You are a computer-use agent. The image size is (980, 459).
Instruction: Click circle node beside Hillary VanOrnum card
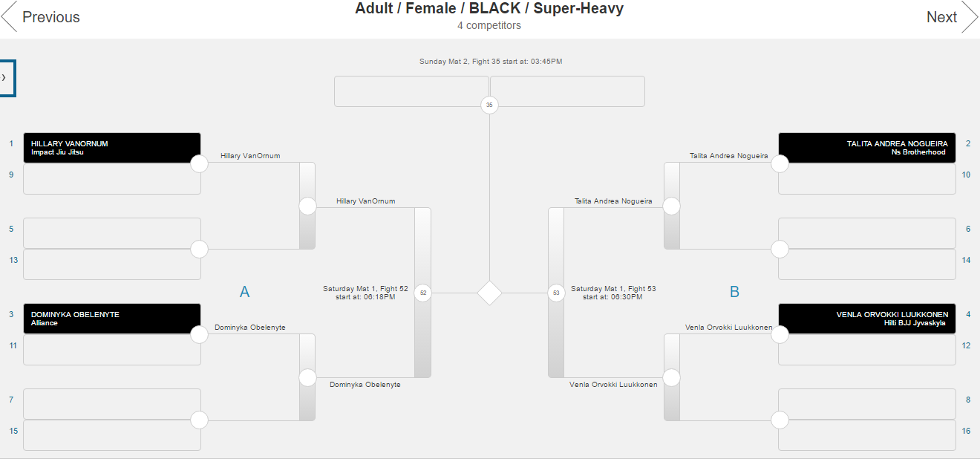click(x=199, y=163)
